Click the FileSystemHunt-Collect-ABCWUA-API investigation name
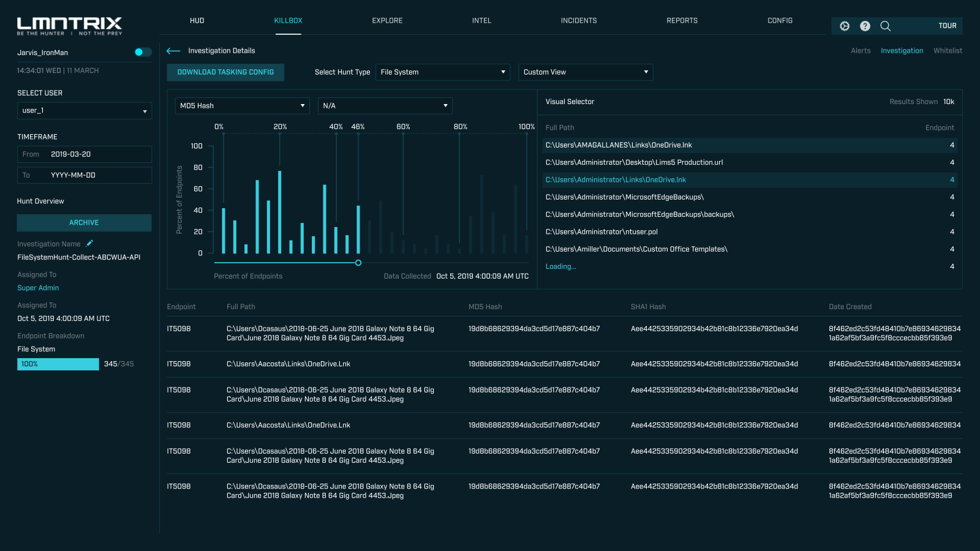Screen dimensions: 980x551 [x=79, y=257]
